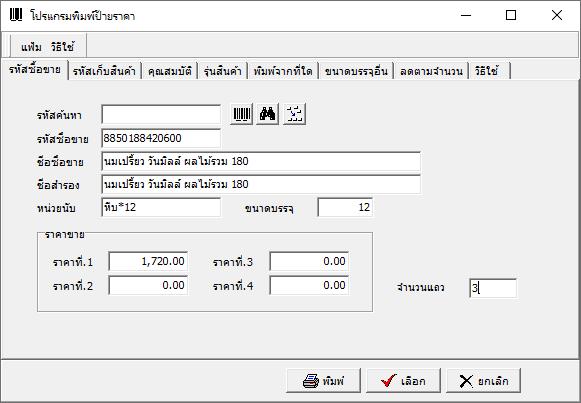The image size is (581, 403).
Task: Open the ลดตามจำนวน tab
Action: pyautogui.click(x=431, y=71)
